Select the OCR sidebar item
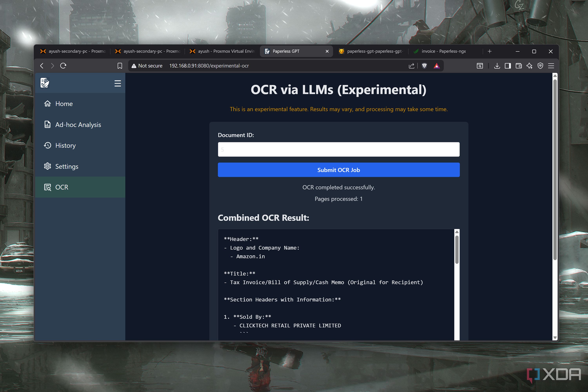 80,187
